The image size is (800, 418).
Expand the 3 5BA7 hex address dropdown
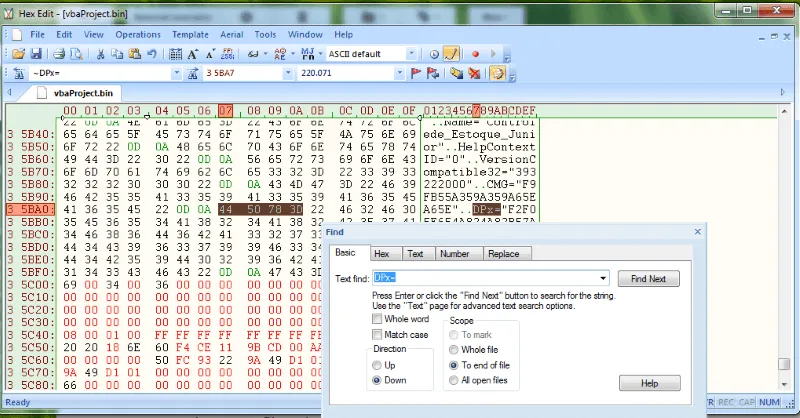pyautogui.click(x=288, y=73)
